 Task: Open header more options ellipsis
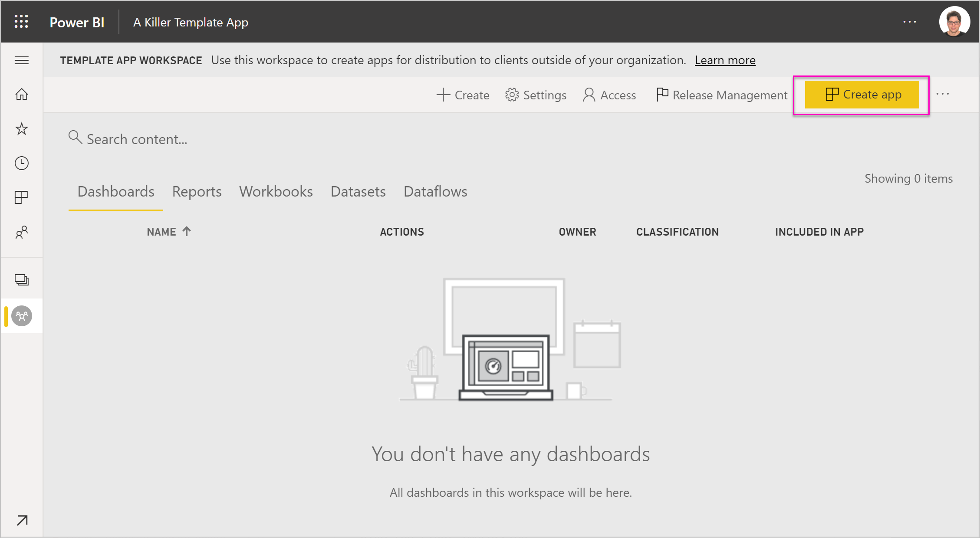click(x=909, y=22)
